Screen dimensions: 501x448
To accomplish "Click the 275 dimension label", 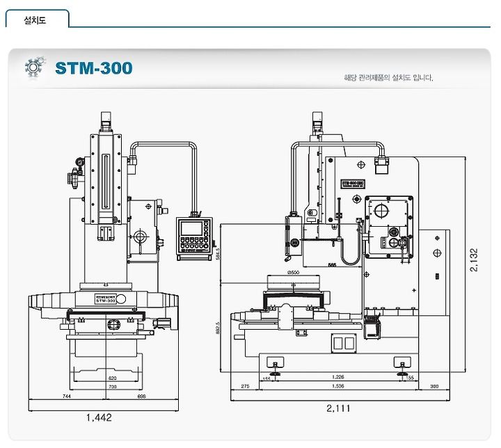I will (245, 386).
